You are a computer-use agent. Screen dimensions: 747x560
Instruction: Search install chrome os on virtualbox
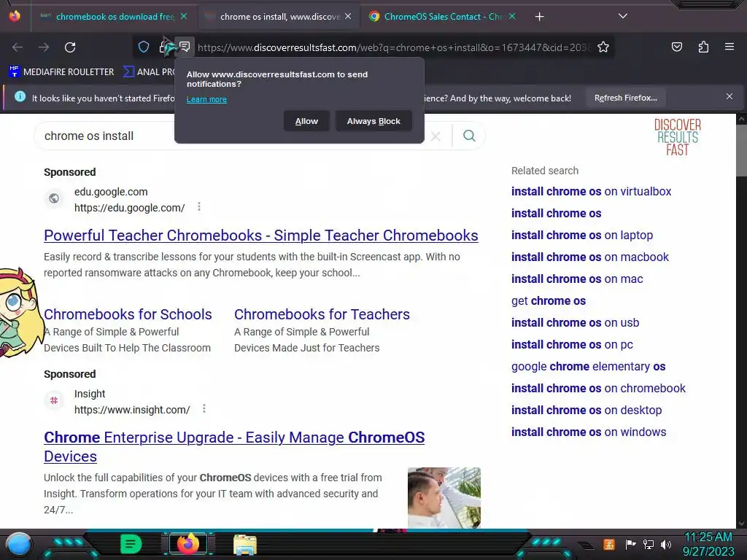coord(591,192)
